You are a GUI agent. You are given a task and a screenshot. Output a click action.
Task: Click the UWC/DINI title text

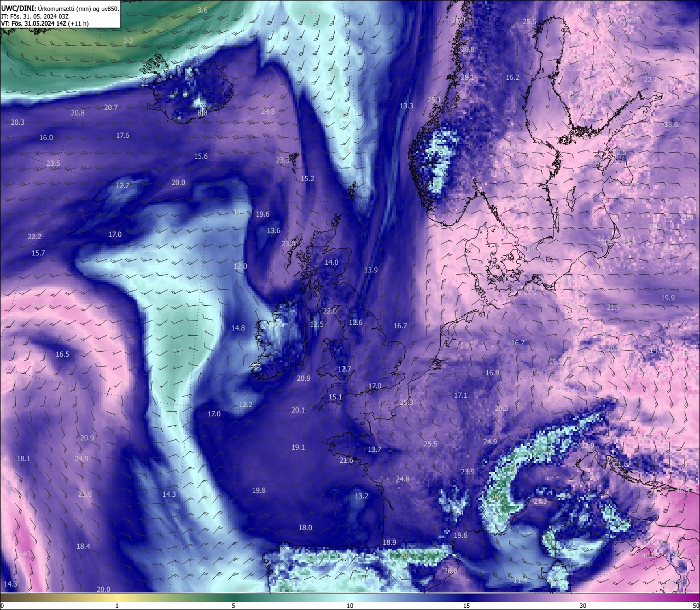19,8
